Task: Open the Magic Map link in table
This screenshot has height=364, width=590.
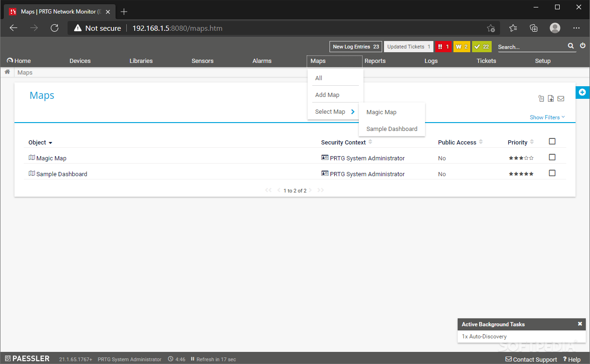Action: pos(51,158)
